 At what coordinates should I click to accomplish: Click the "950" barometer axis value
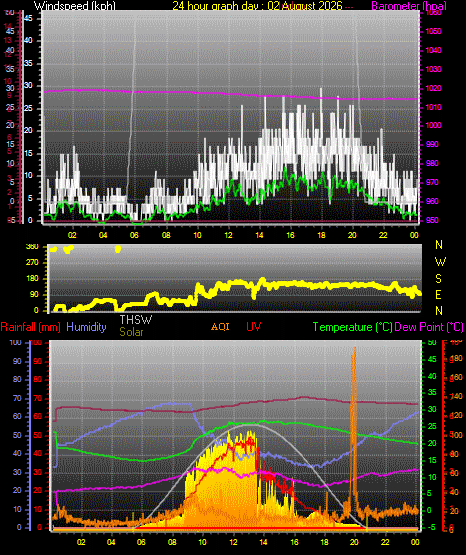(432, 220)
